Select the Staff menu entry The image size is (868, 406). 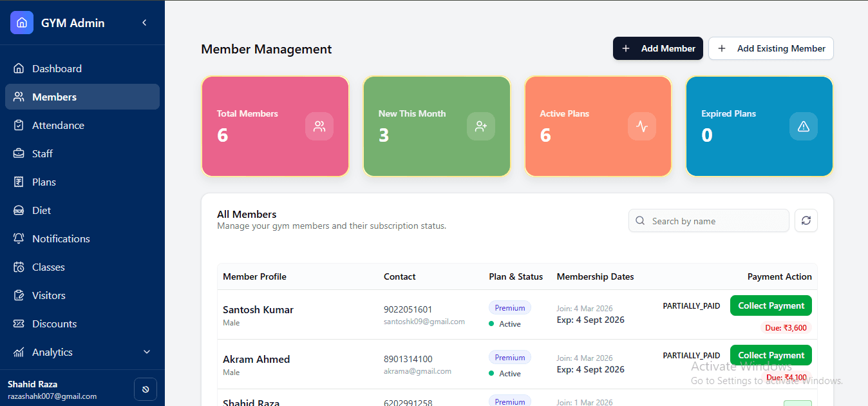[42, 153]
